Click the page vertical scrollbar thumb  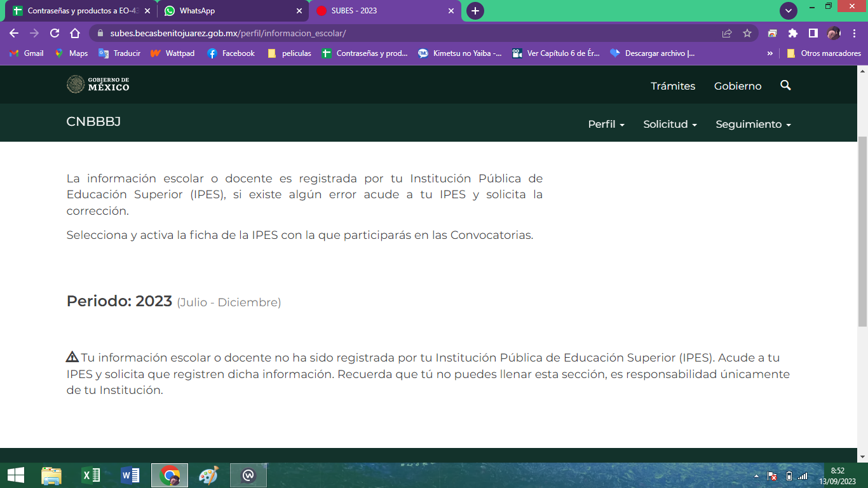pyautogui.click(x=862, y=232)
